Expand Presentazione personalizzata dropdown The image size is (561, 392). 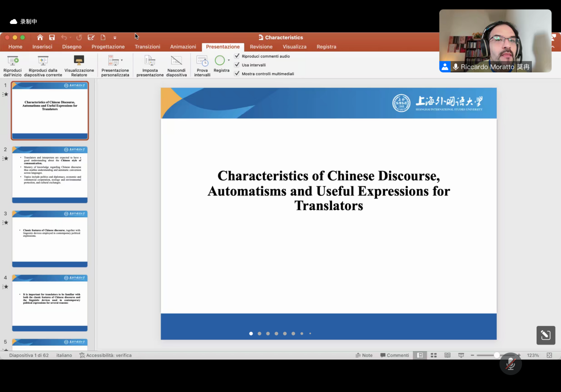122,60
